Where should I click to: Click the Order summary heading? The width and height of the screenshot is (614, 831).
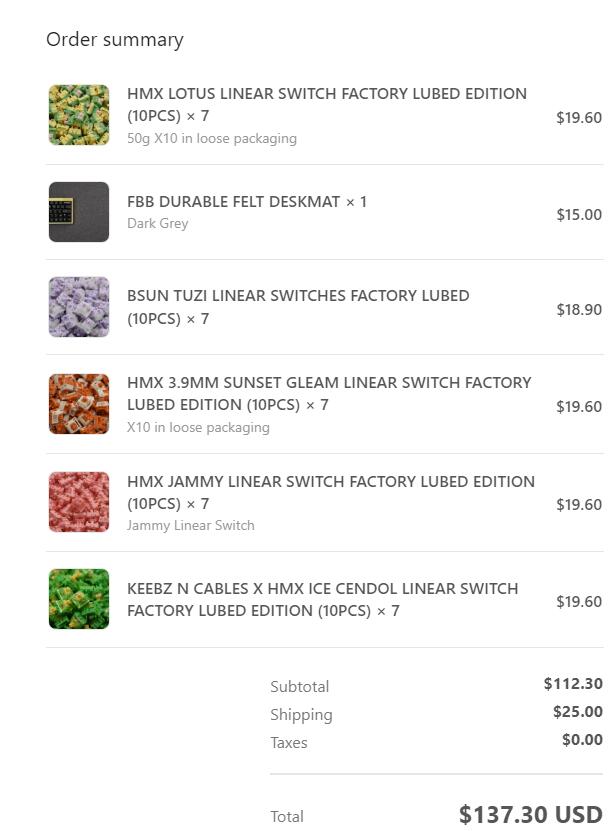[115, 40]
